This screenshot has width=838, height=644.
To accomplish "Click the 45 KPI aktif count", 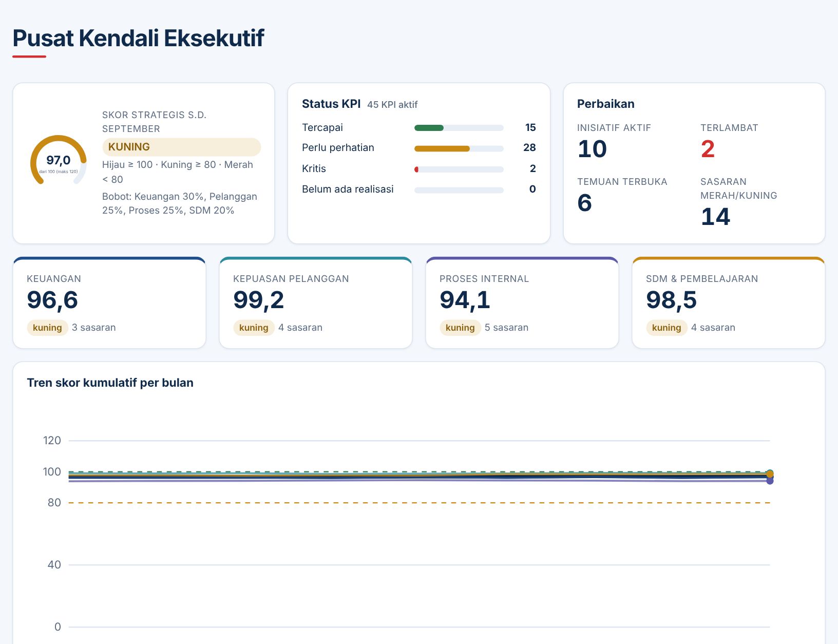I will click(x=392, y=105).
